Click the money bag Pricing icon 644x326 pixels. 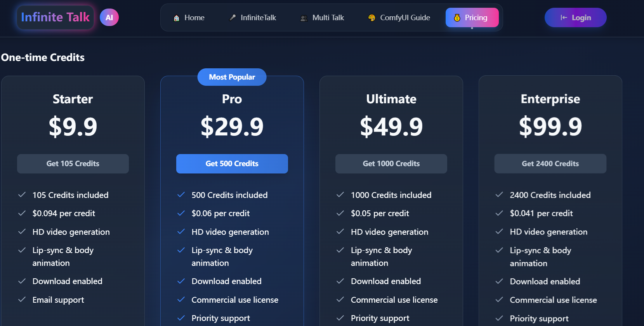tap(457, 17)
